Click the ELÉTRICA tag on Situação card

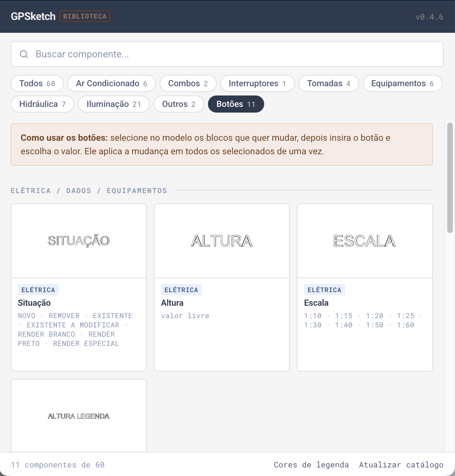38,290
